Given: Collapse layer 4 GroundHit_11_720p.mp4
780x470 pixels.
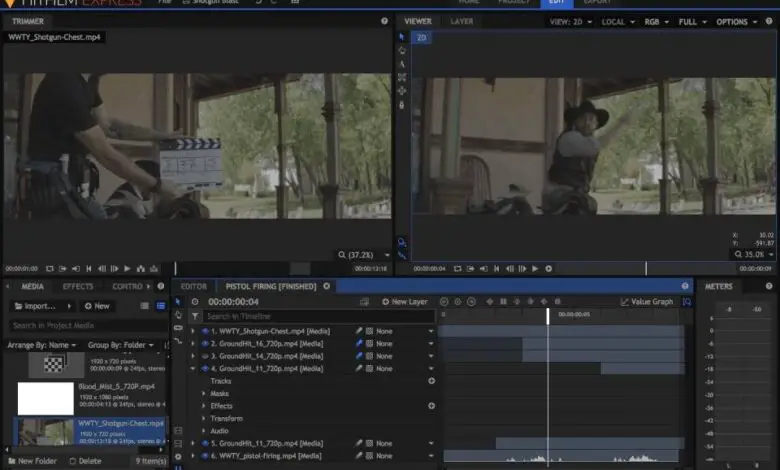Looking at the screenshot, I should click(193, 369).
